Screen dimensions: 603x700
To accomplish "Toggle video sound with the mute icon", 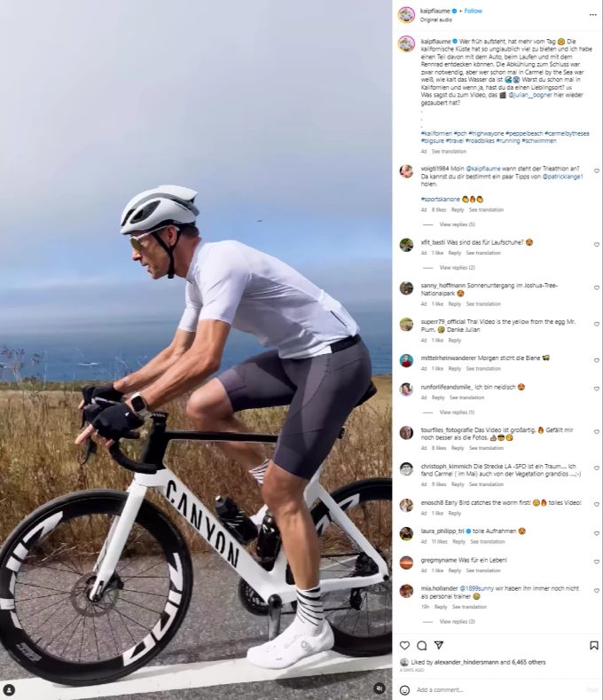I will (379, 688).
